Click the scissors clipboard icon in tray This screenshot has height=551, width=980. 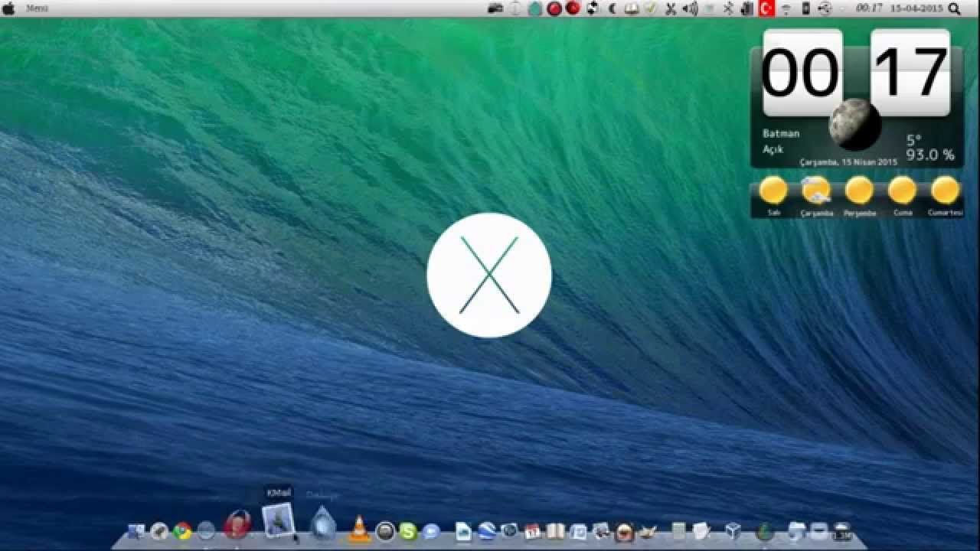[671, 8]
